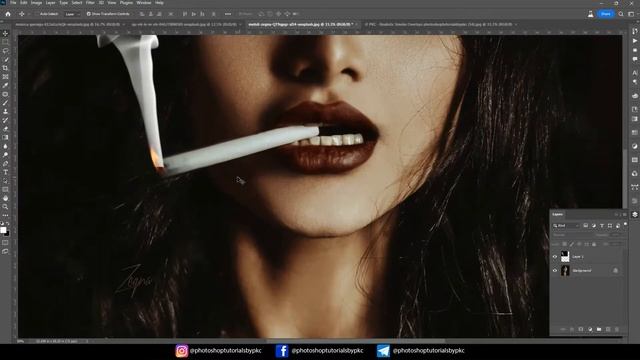
Task: Select the Move tool in left toolbar
Action: pyautogui.click(x=5, y=33)
